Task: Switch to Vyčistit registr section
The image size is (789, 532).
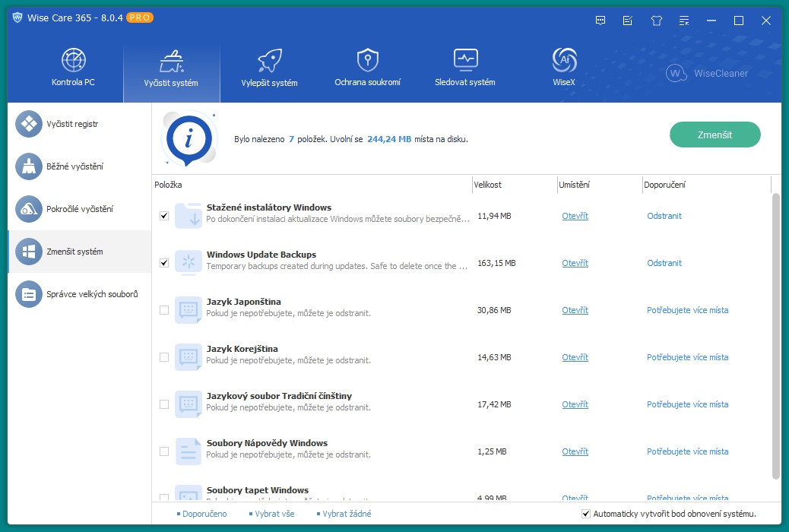Action: pyautogui.click(x=80, y=124)
